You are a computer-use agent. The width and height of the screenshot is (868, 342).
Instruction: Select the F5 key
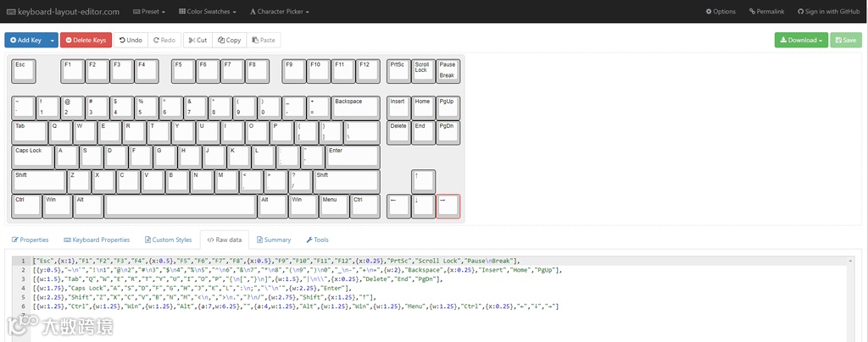tap(183, 71)
